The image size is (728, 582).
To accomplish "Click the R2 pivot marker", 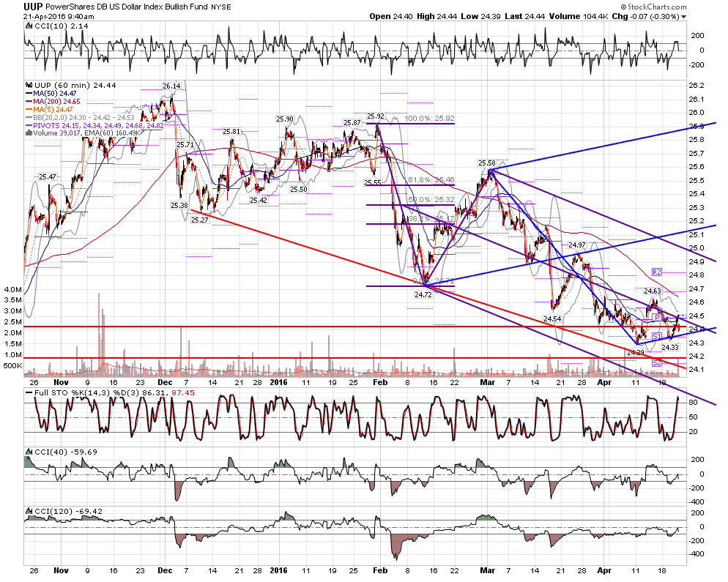I will 656,272.
